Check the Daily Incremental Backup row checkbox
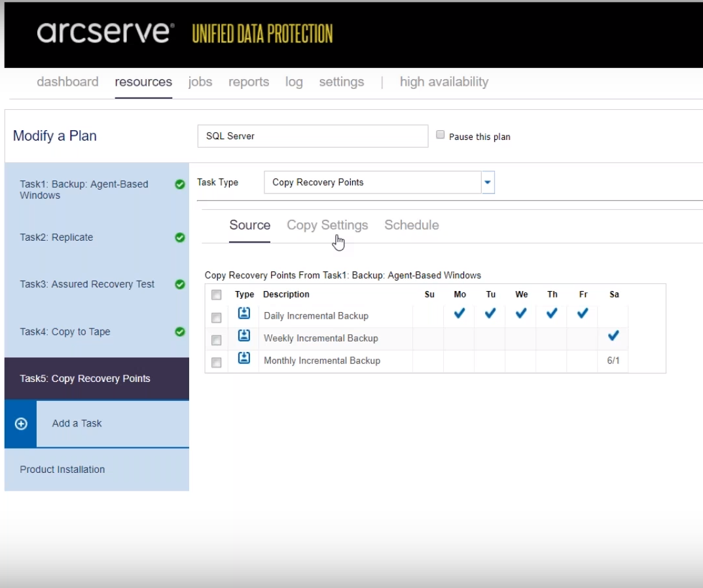Viewport: 703px width, 588px height. [x=217, y=318]
